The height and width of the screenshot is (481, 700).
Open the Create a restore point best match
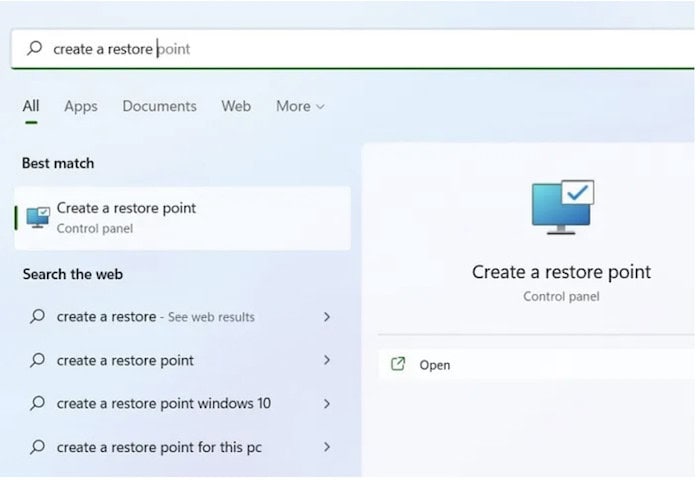point(183,218)
